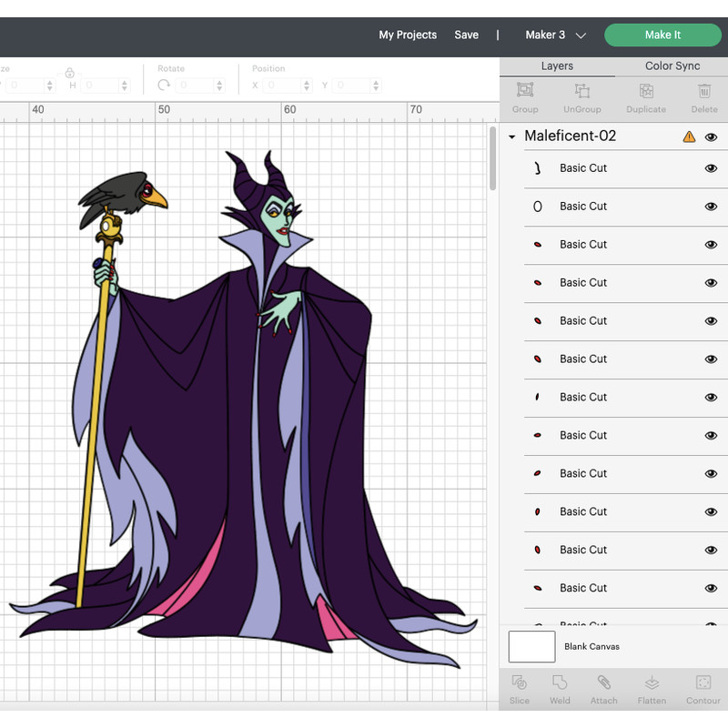The height and width of the screenshot is (728, 728).
Task: Click the Make It button
Action: (x=663, y=35)
